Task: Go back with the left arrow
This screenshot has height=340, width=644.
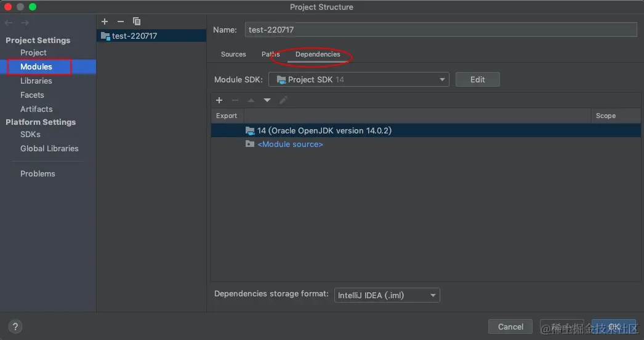Action: coord(9,23)
